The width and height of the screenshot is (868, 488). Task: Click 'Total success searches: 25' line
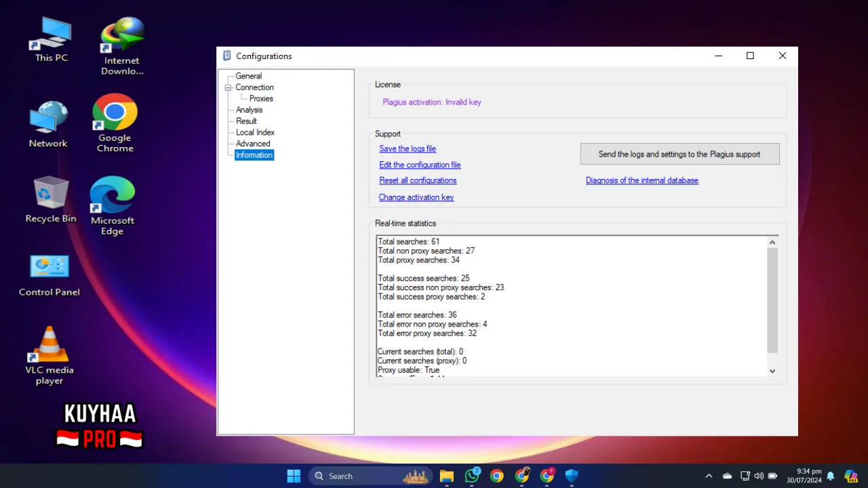pyautogui.click(x=424, y=278)
